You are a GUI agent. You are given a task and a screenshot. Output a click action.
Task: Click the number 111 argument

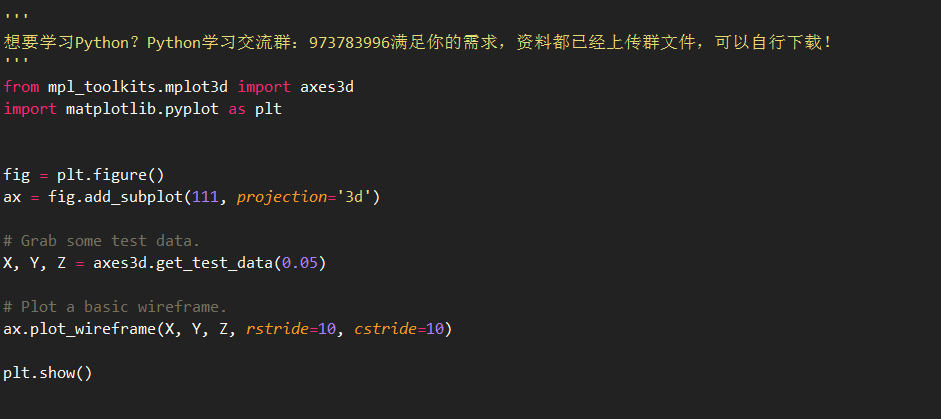pos(205,197)
